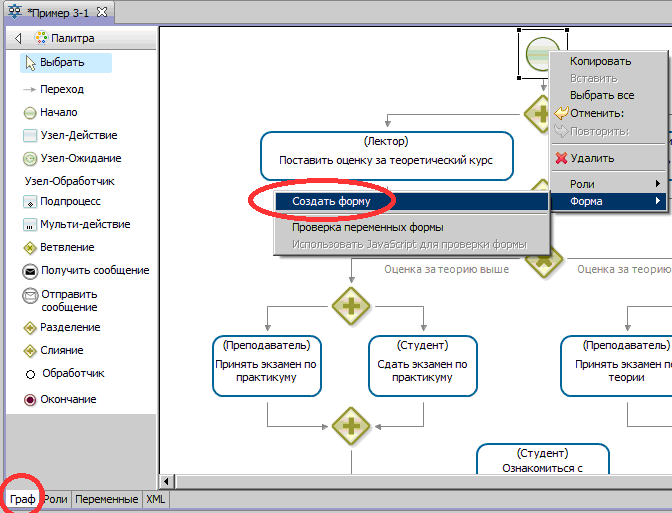
Task: Select the Мульти-действие palette tool
Action: click(84, 224)
